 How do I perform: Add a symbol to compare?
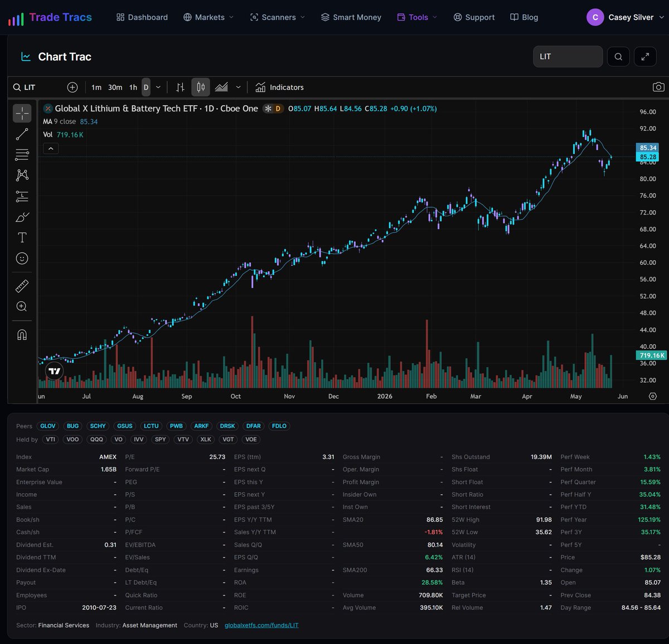(72, 87)
